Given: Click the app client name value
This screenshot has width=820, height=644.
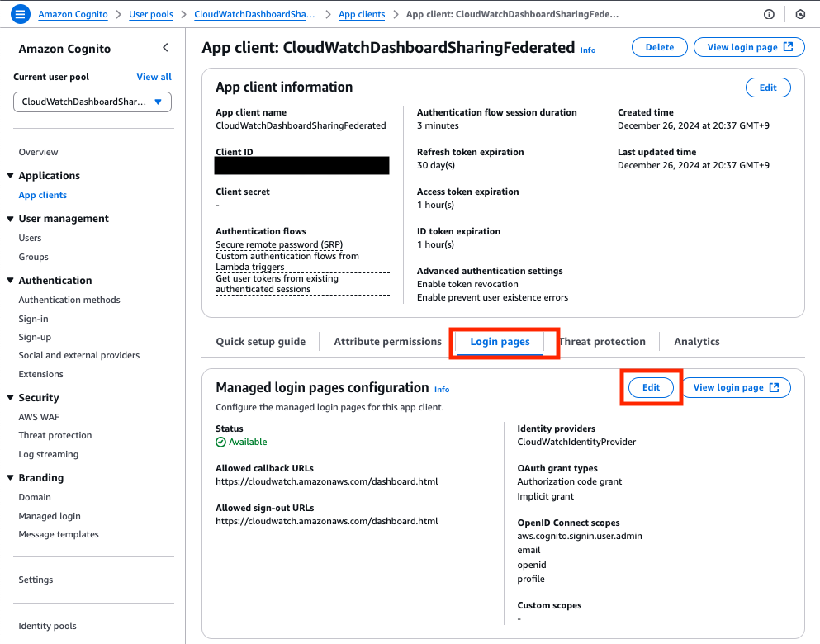Looking at the screenshot, I should (301, 125).
